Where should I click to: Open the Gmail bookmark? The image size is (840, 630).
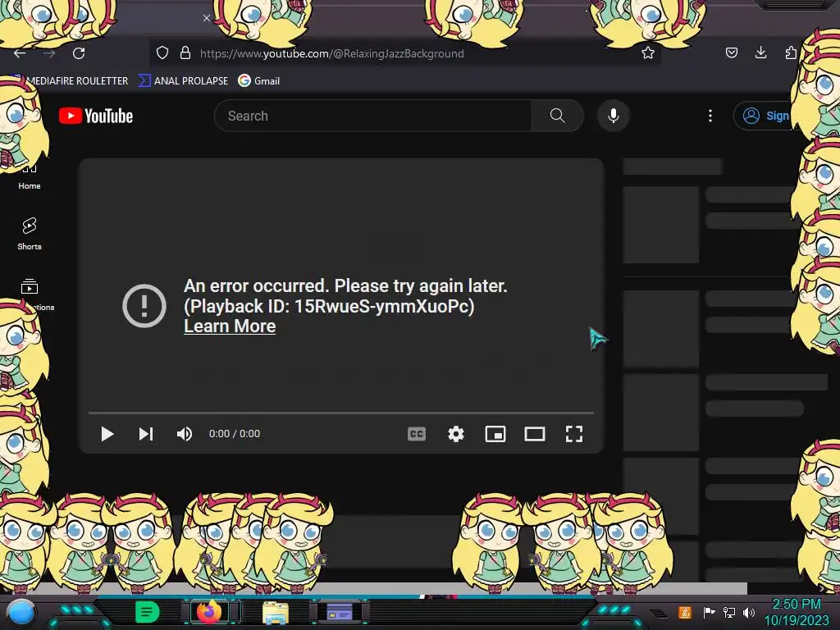pyautogui.click(x=259, y=81)
